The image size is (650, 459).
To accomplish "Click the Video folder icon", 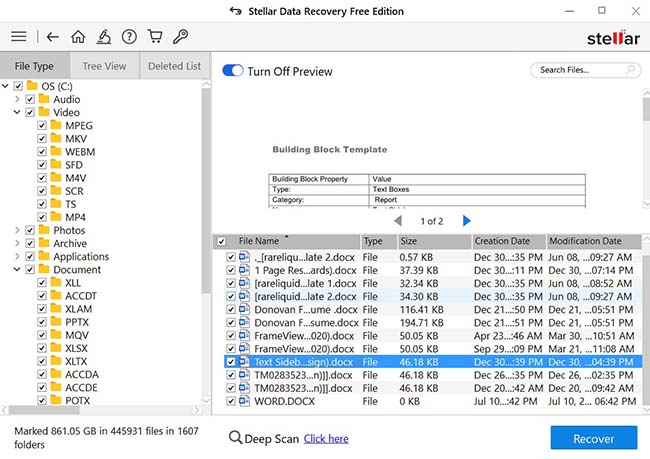I will 44,112.
